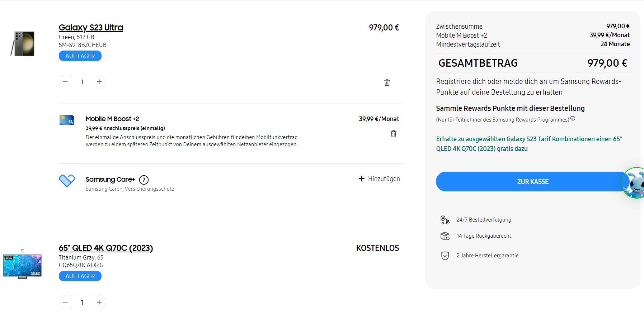Click 'Titanium Gray, 65' variant text

pos(81,257)
